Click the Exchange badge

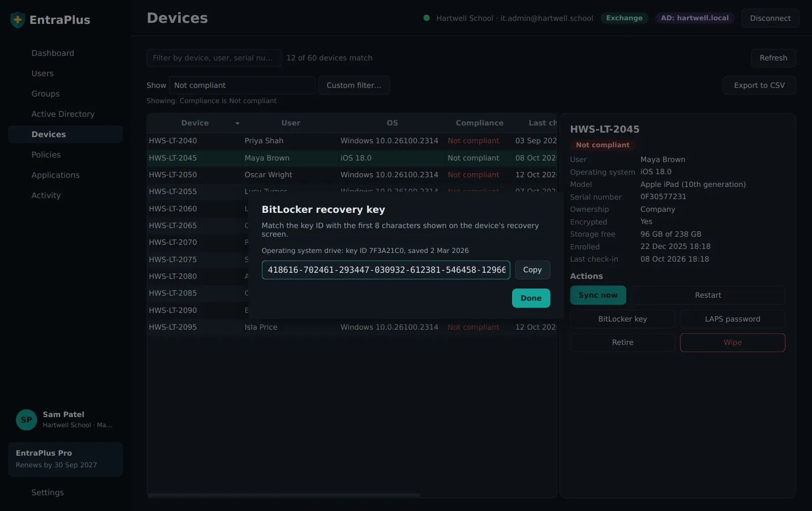(624, 18)
